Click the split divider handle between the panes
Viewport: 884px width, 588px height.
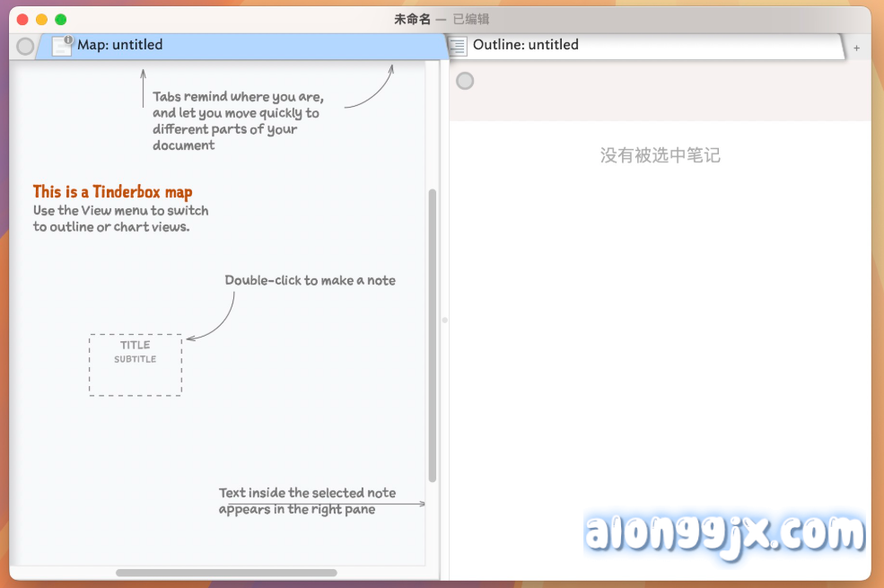tap(444, 320)
